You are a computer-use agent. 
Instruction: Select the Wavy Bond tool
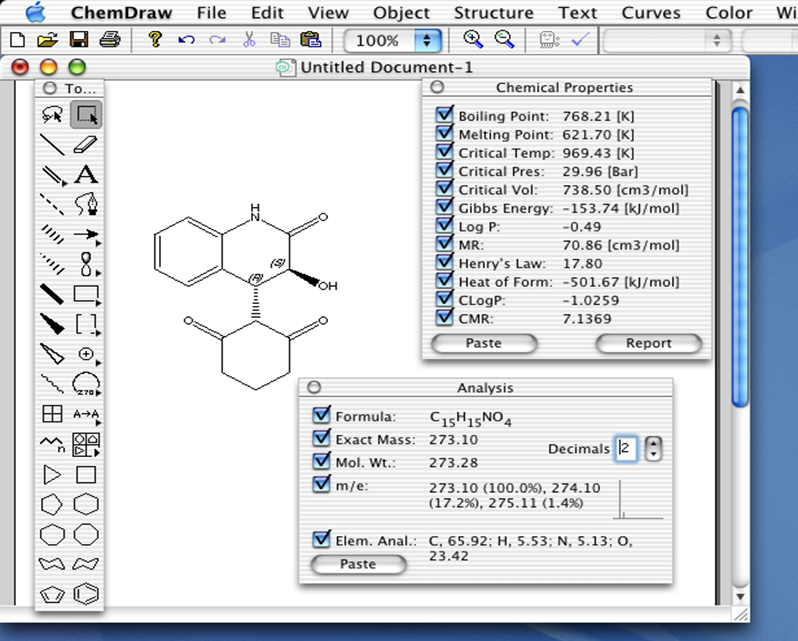tap(52, 384)
